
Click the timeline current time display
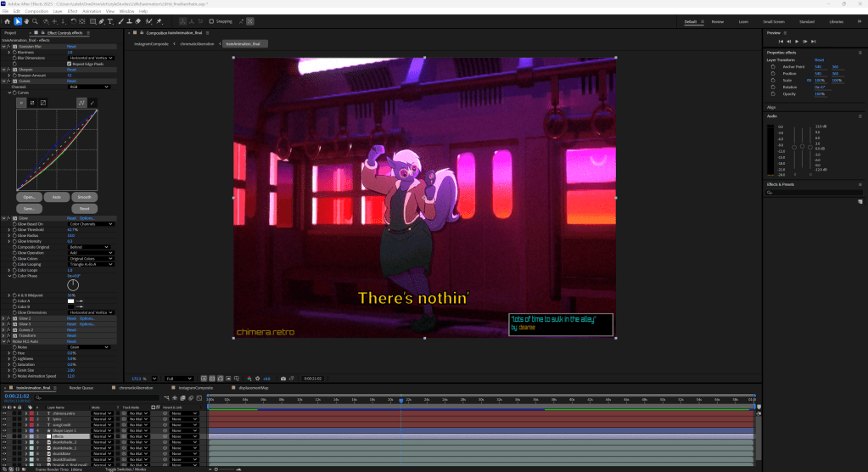click(x=17, y=396)
